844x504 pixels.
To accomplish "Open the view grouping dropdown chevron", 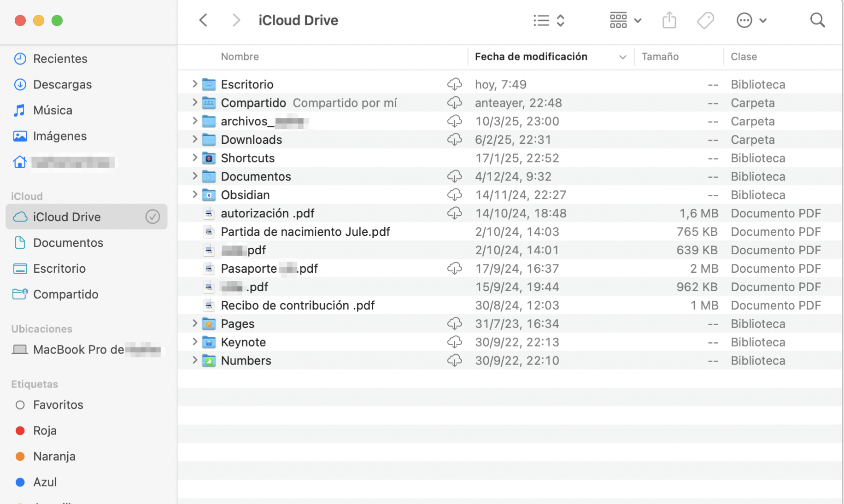I will coord(638,20).
